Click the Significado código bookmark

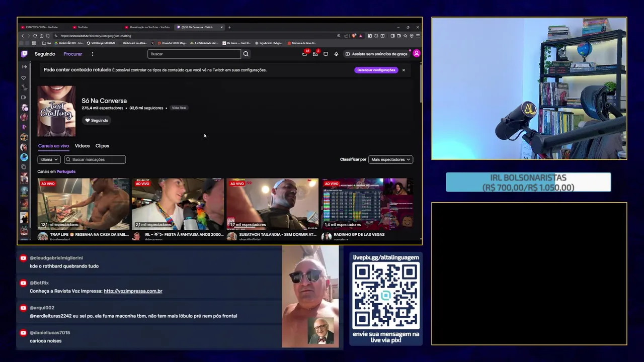[269, 43]
